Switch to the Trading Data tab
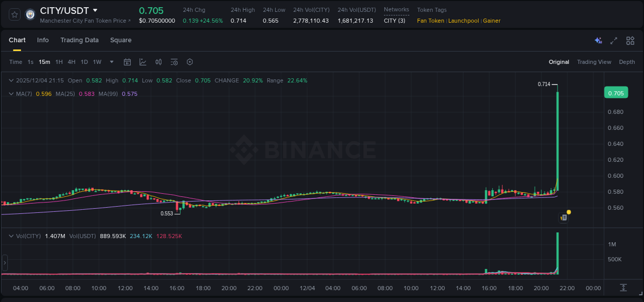 pos(79,40)
